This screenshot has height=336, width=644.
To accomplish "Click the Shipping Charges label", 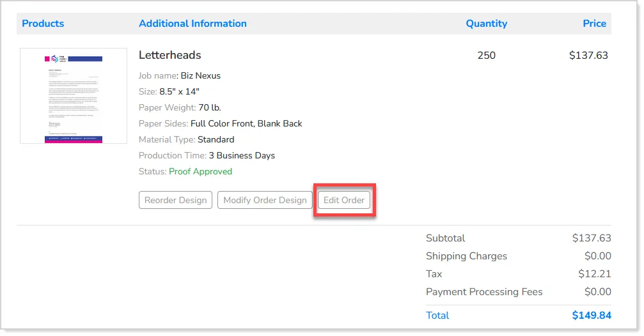I will coord(466,256).
